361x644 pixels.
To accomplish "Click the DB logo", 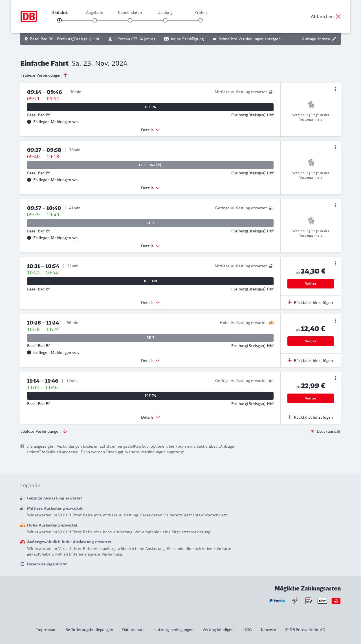I will [x=29, y=16].
